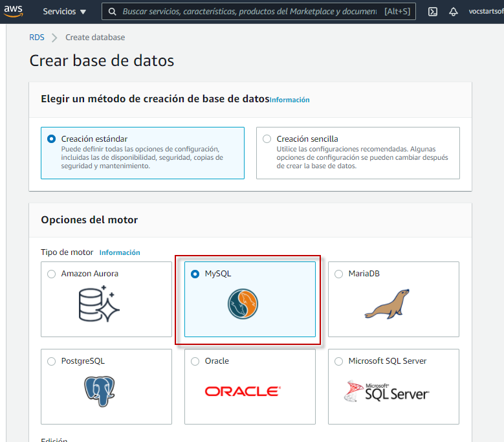Image resolution: width=504 pixels, height=442 pixels.
Task: Click the PostgreSQL card label text
Action: [x=83, y=361]
